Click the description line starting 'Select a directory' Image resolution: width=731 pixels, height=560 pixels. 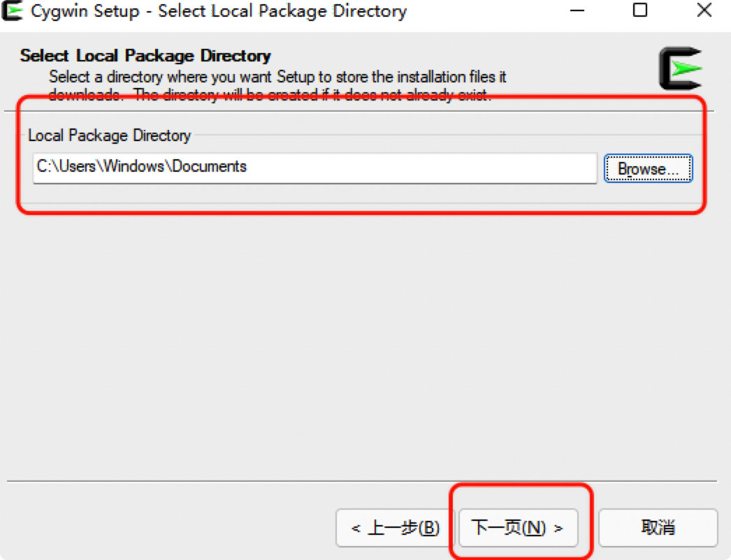click(277, 76)
